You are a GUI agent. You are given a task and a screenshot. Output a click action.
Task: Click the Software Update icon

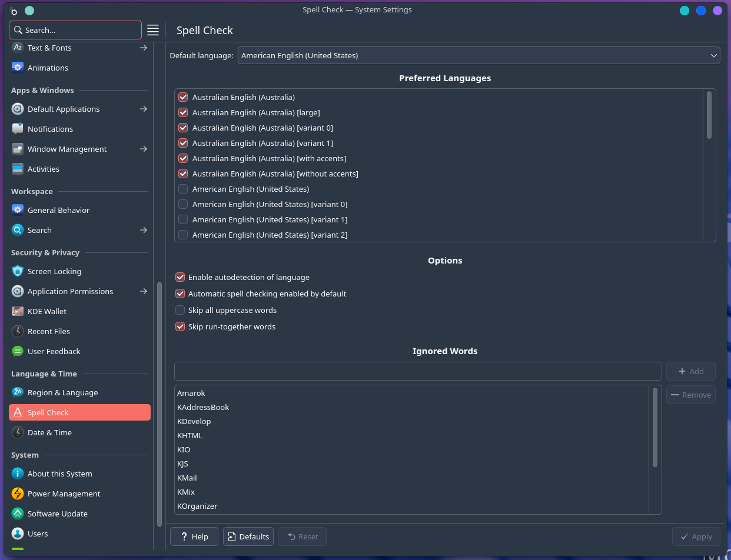coord(18,514)
